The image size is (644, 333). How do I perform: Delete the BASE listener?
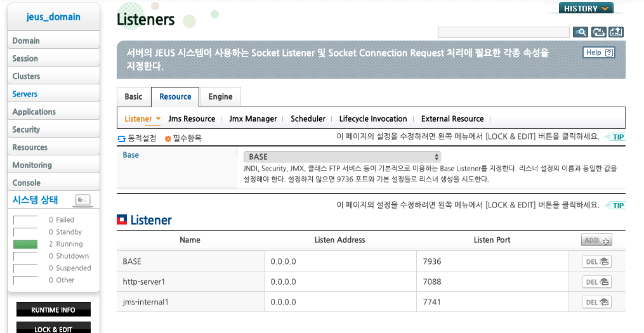[597, 261]
